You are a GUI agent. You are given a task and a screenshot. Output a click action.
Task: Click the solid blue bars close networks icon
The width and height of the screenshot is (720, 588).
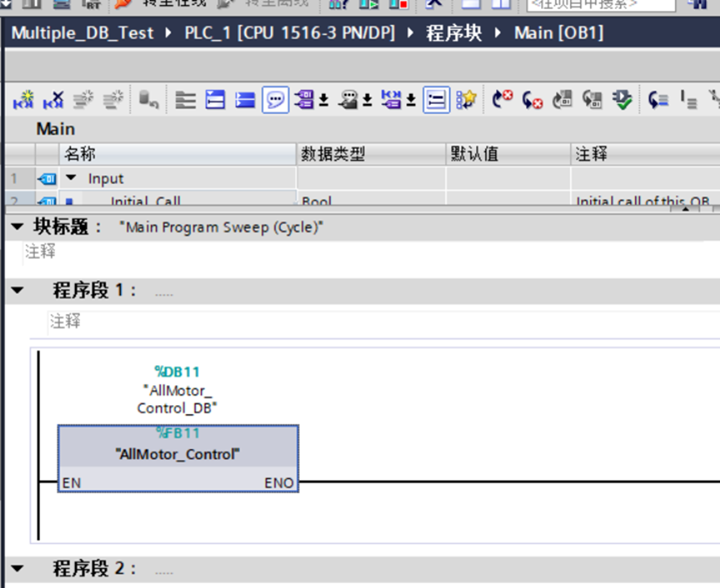point(246,100)
